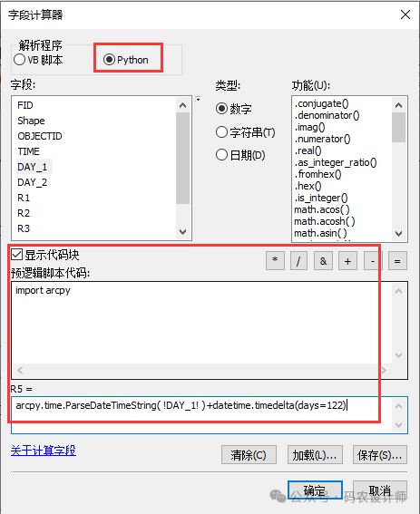This screenshot has height=514, width=420.
Task: Open the 关于计算字段 help link
Action: click(44, 451)
